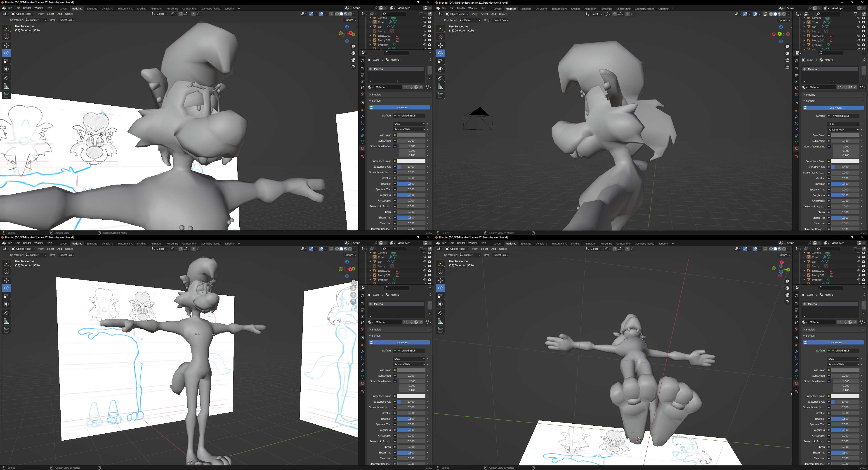The image size is (868, 470).
Task: Select Annotate tool in bottom-left window toolbar
Action: point(6,313)
